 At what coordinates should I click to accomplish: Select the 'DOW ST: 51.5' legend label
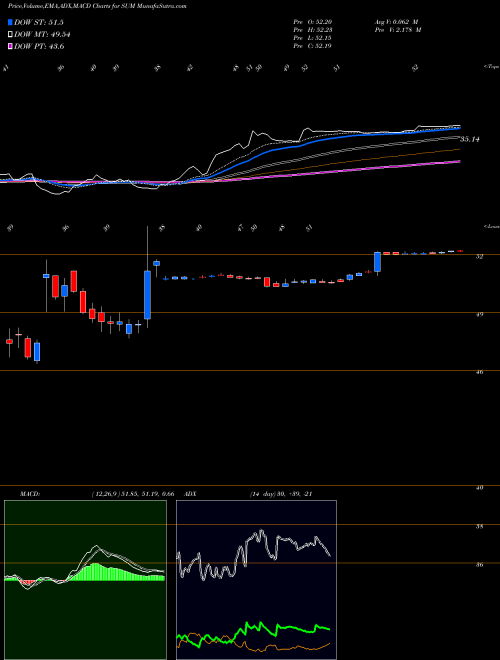(39, 22)
